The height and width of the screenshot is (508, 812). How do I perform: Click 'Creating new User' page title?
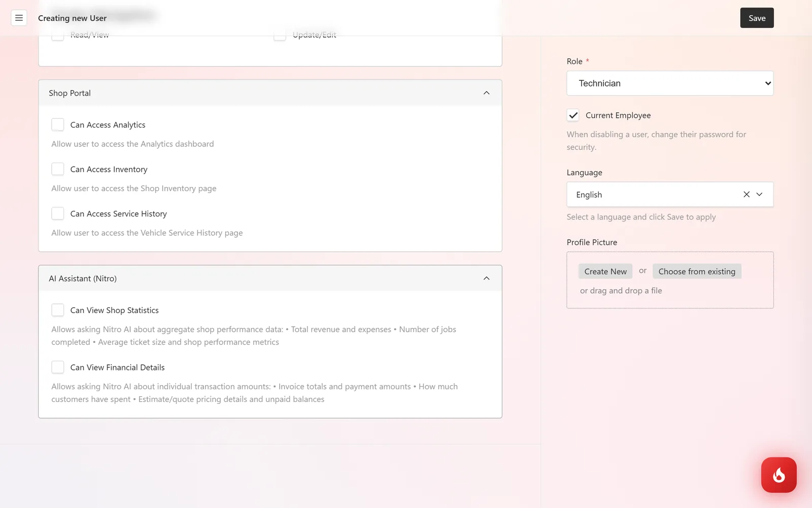pos(72,18)
